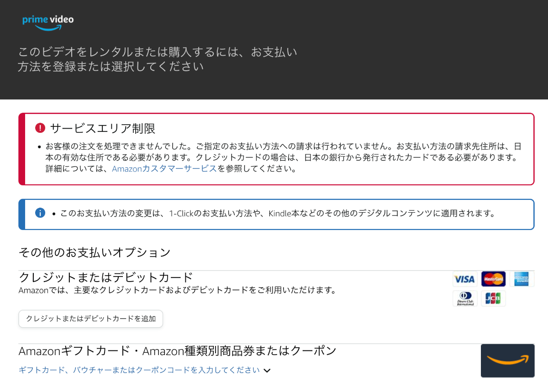Click the 1-Click payment change notice text

point(278,213)
